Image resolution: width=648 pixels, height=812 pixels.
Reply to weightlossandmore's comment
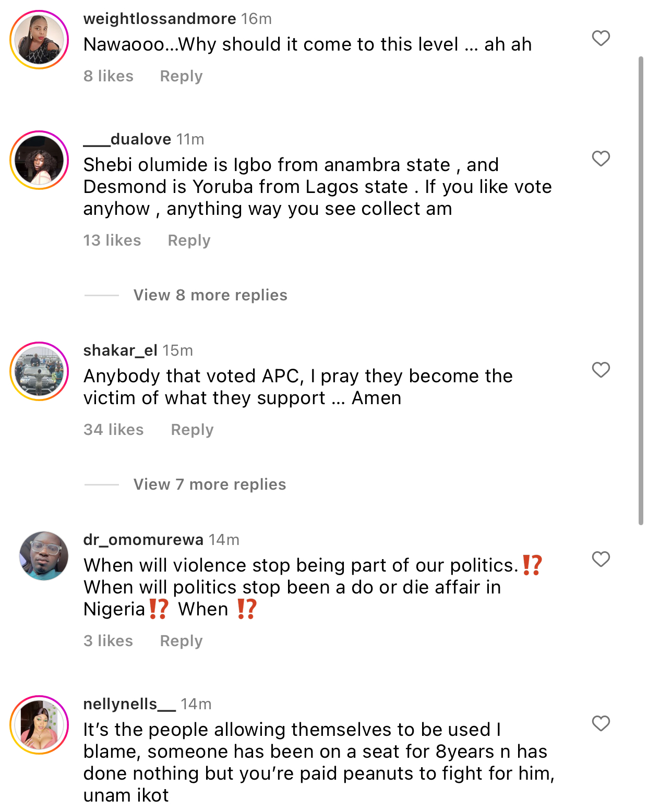pos(181,76)
